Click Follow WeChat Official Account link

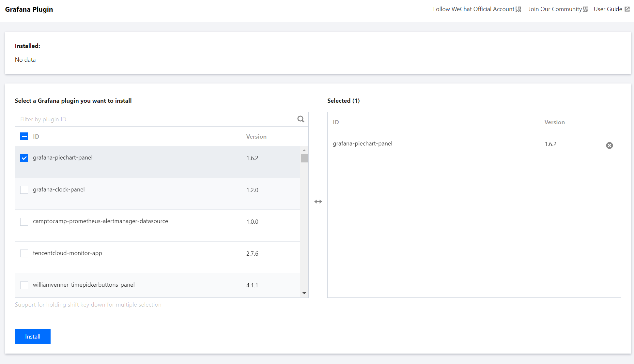pyautogui.click(x=473, y=9)
